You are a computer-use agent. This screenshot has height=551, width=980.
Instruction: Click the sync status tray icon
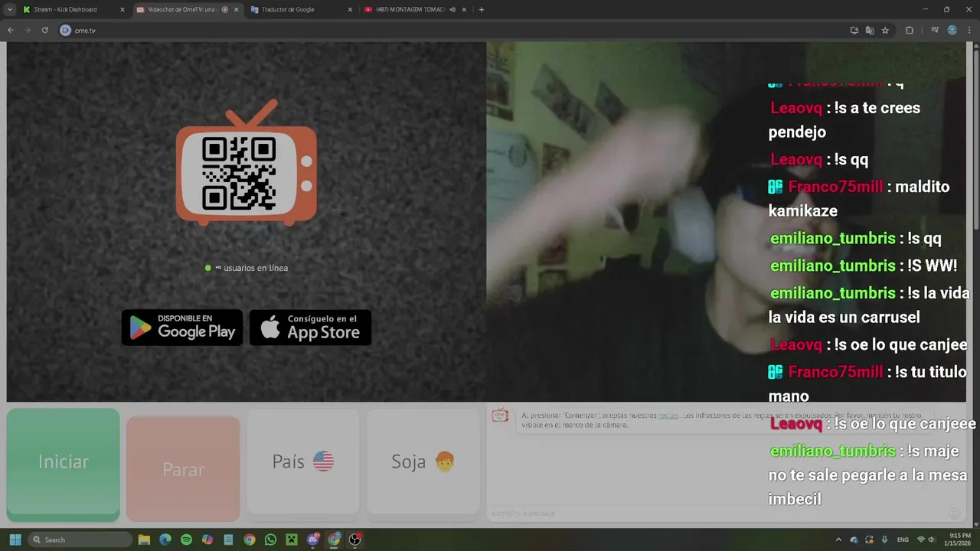870,540
